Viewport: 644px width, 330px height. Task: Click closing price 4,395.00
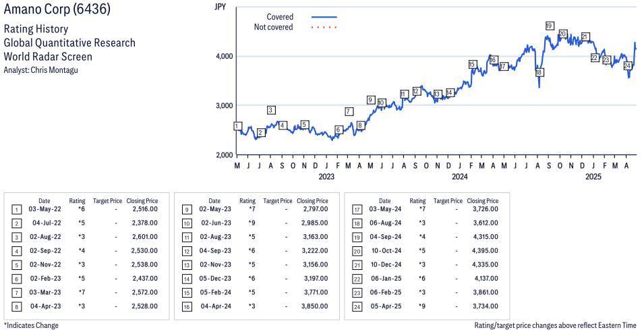coord(485,250)
